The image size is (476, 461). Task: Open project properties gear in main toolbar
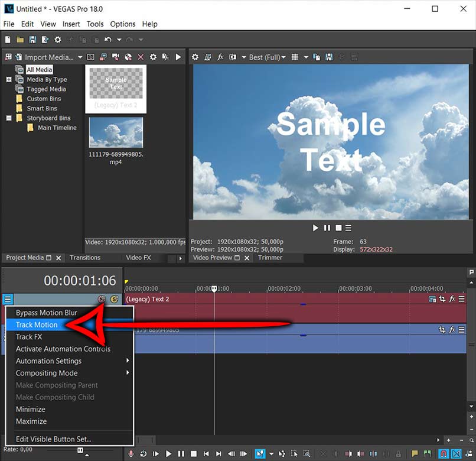pyautogui.click(x=58, y=40)
